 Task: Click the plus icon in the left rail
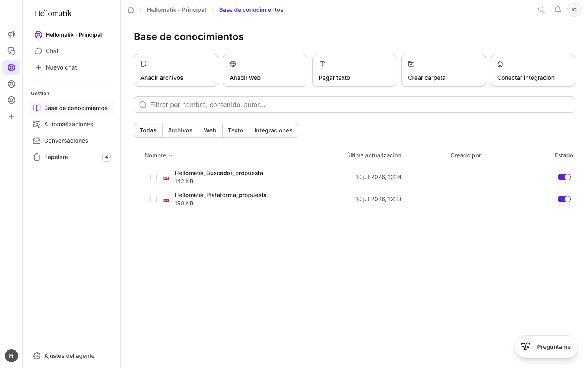coord(11,117)
